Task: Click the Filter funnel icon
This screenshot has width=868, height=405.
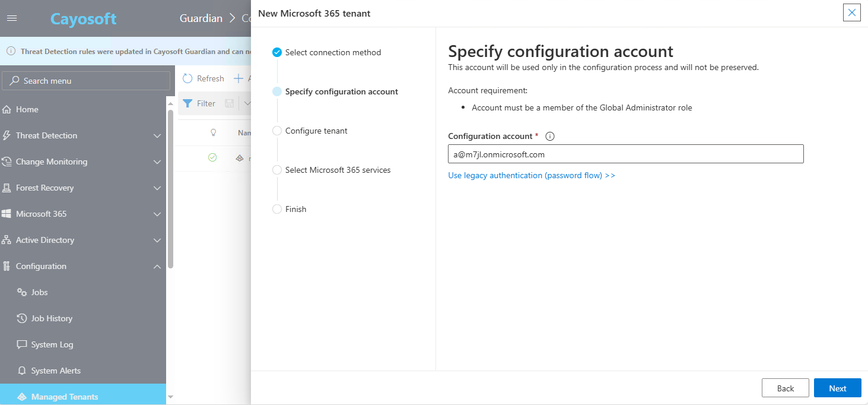Action: click(187, 103)
